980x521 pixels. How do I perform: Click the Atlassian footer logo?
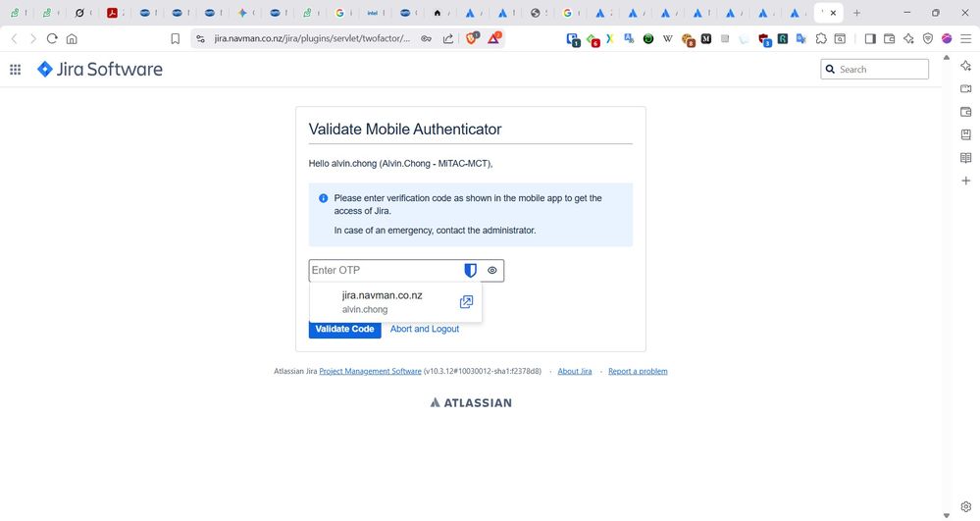click(471, 403)
